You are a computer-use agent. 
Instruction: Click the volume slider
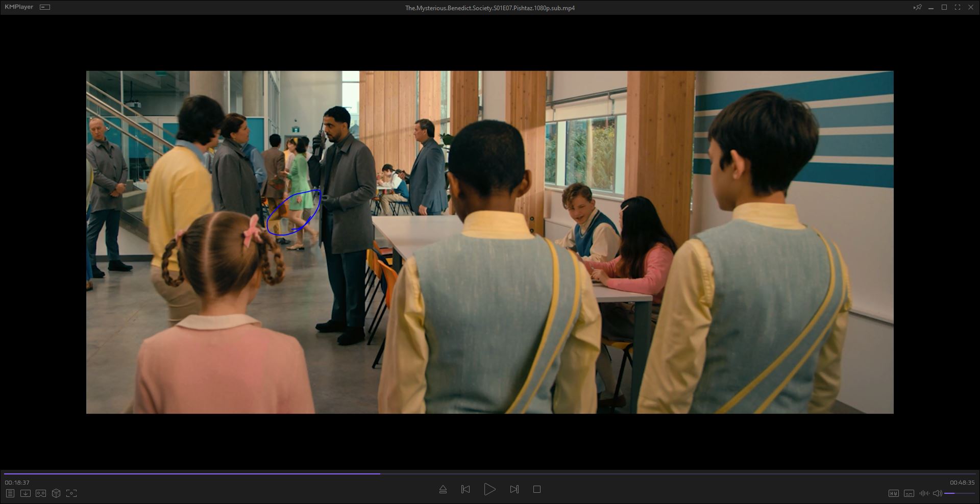[960, 493]
